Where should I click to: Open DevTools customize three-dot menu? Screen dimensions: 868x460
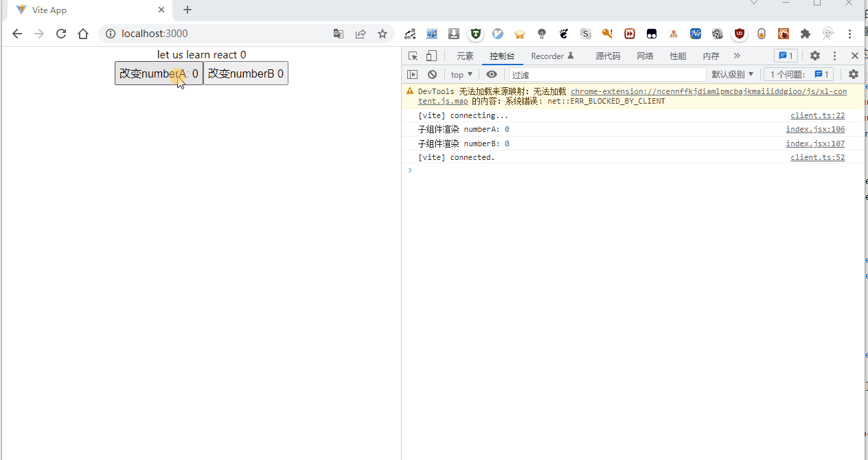pos(835,56)
